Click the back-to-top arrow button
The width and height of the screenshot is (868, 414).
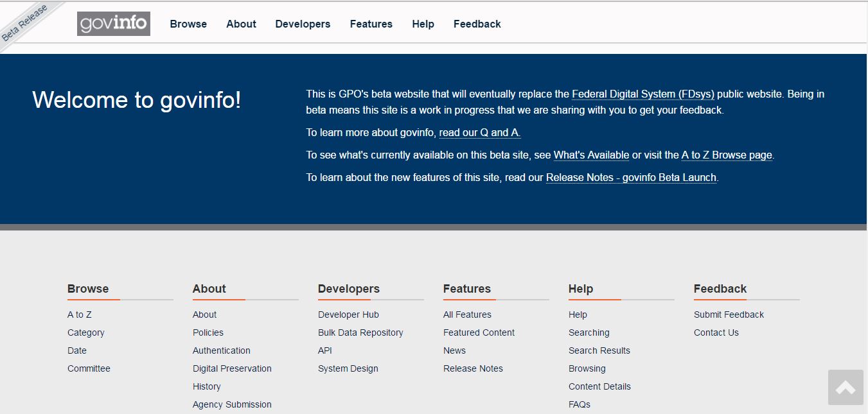pyautogui.click(x=846, y=387)
